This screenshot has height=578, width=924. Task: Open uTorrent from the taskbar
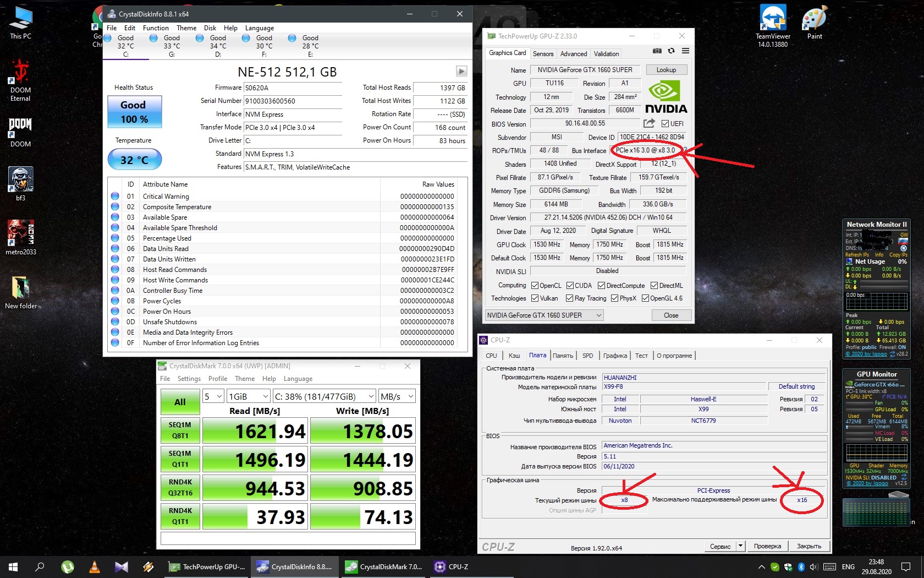tap(67, 566)
